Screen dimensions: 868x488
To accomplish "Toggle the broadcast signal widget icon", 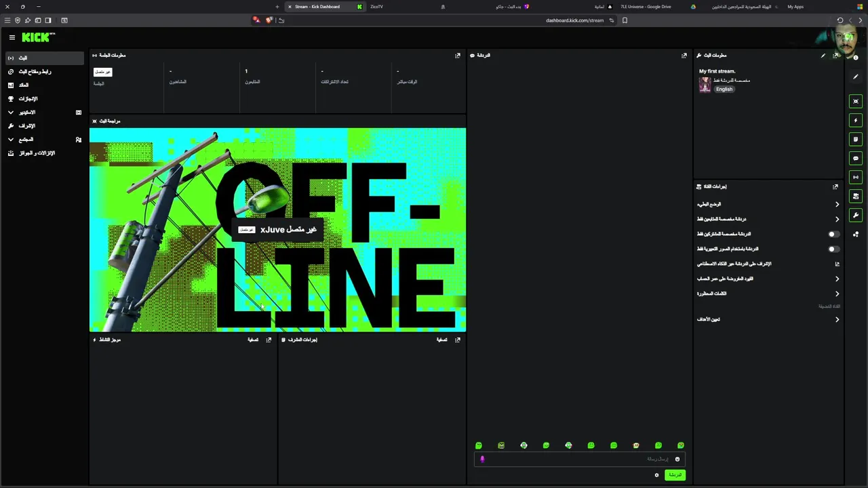I will click(856, 177).
